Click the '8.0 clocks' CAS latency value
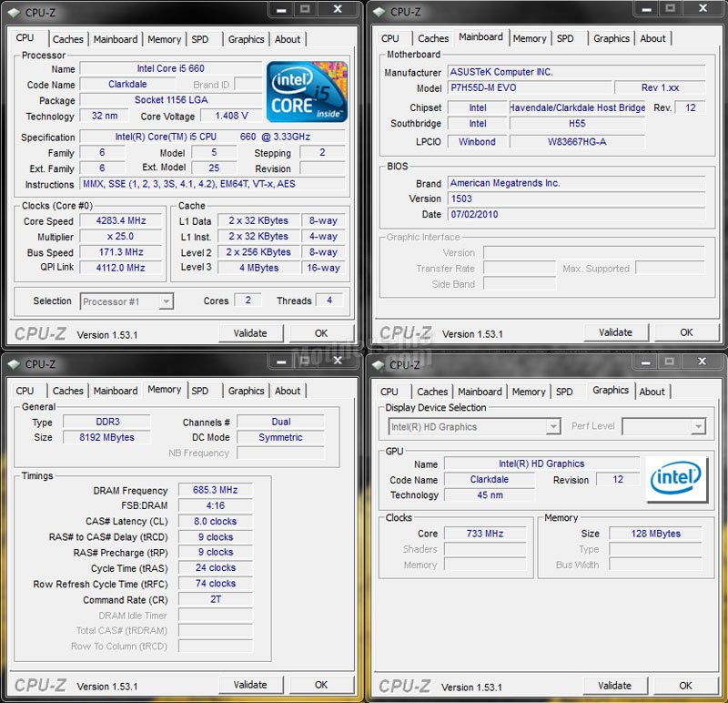The image size is (728, 703). click(216, 521)
